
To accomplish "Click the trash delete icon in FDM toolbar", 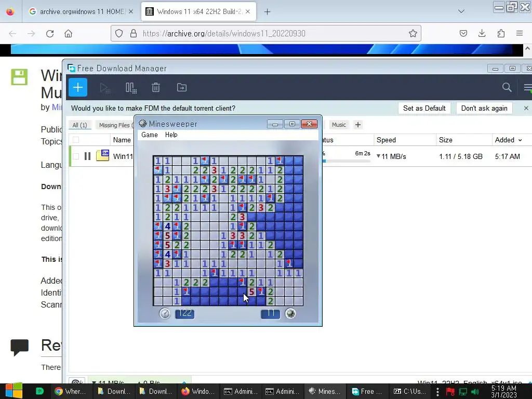I will click(x=156, y=87).
